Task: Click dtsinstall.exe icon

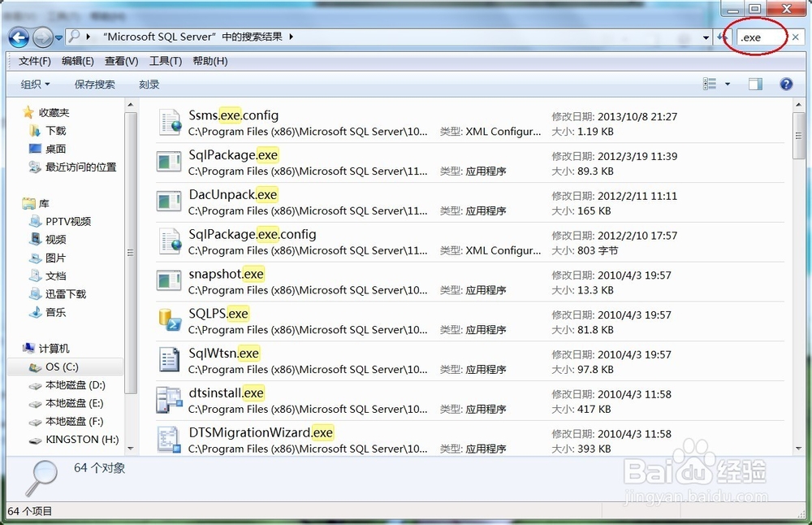Action: pos(169,400)
